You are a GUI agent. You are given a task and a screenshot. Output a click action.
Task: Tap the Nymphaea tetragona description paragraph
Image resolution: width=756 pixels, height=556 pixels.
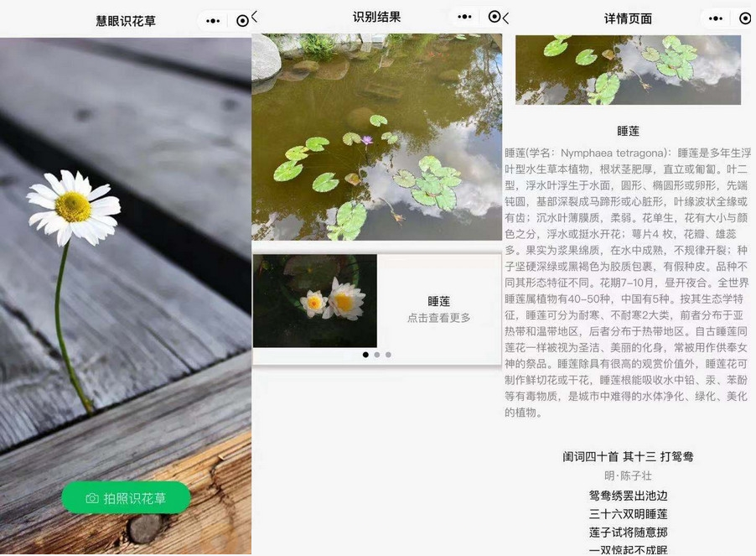(628, 283)
